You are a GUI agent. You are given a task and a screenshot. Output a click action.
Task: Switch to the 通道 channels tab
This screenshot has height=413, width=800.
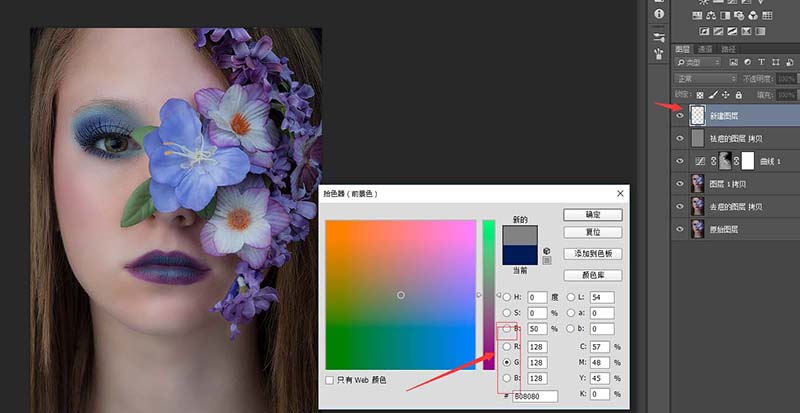tap(706, 48)
